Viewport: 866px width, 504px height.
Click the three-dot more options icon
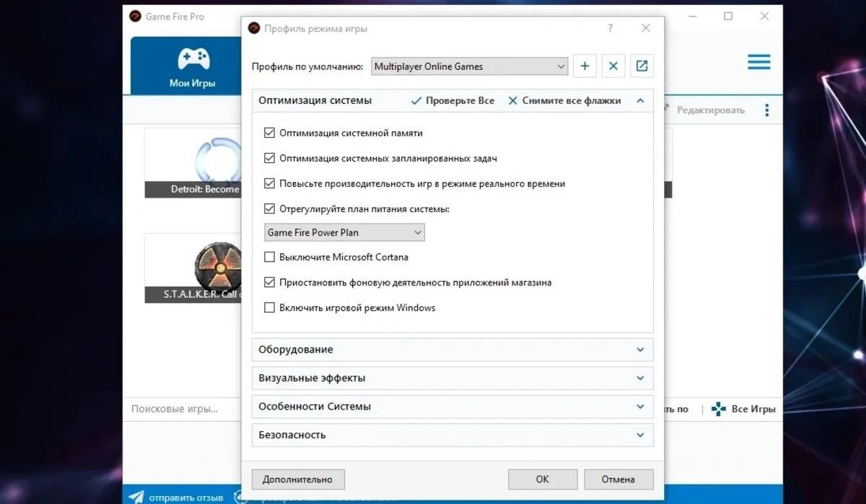click(766, 110)
